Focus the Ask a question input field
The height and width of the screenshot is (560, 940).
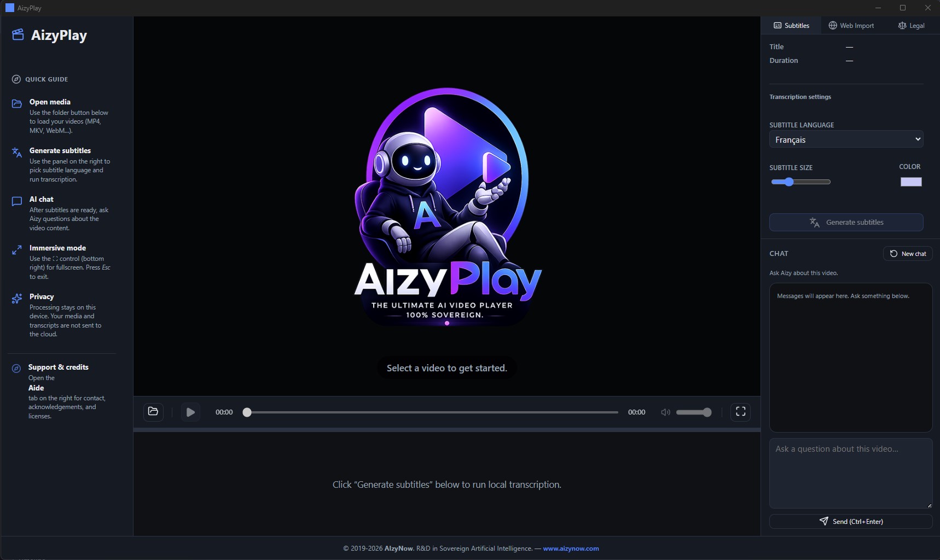tap(851, 473)
